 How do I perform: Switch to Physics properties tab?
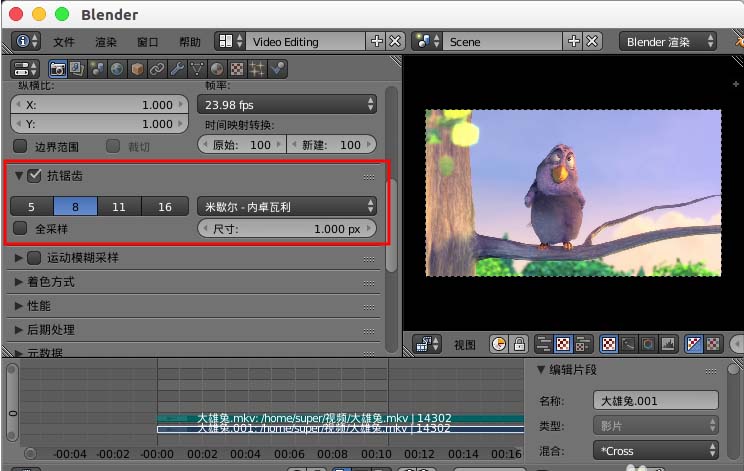[x=277, y=69]
